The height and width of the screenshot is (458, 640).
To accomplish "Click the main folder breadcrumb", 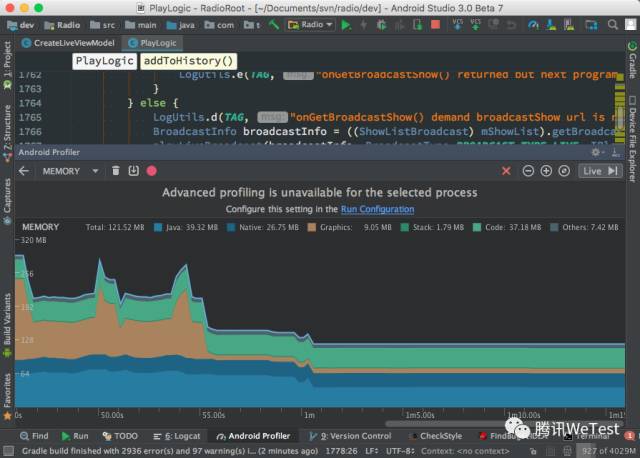I will coord(141,25).
